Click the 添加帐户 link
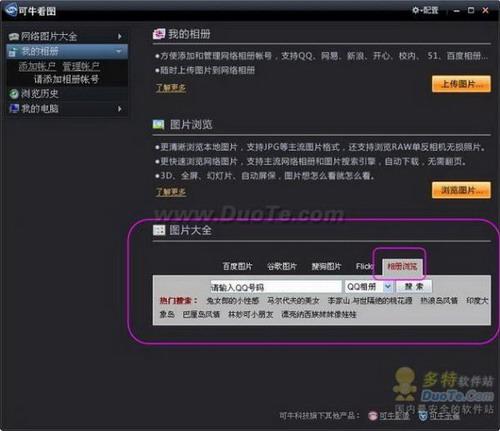The height and width of the screenshot is (431, 500). pos(37,67)
